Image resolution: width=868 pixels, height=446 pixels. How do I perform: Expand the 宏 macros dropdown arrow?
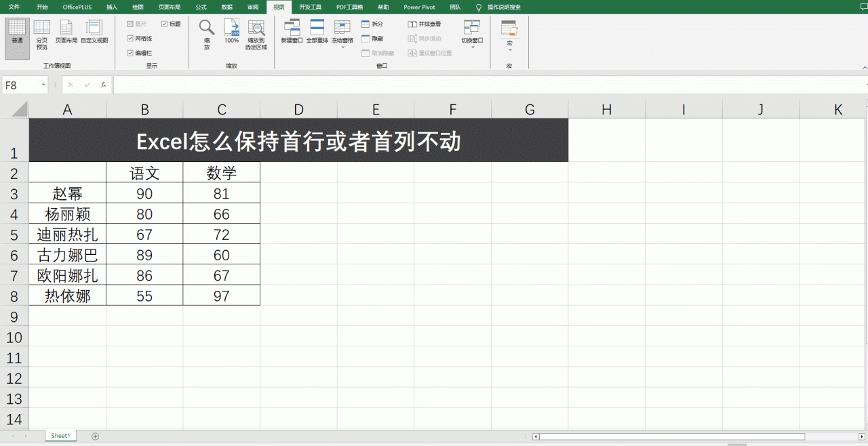[510, 49]
